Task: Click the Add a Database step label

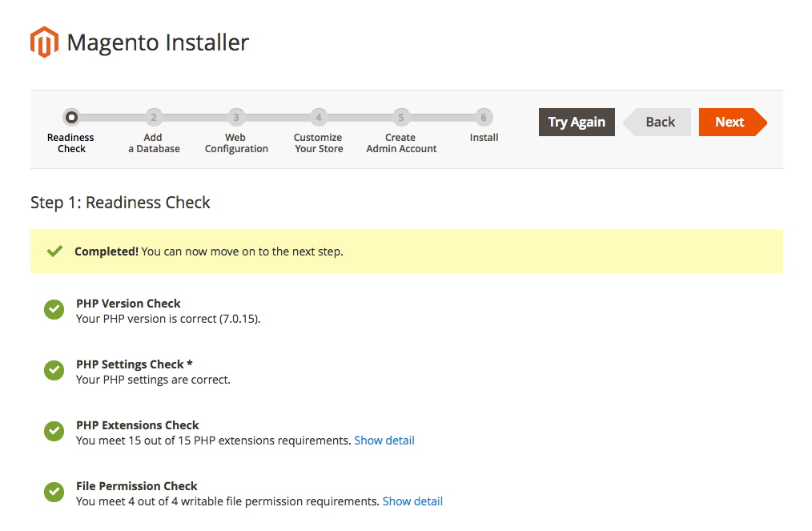Action: pos(154,143)
